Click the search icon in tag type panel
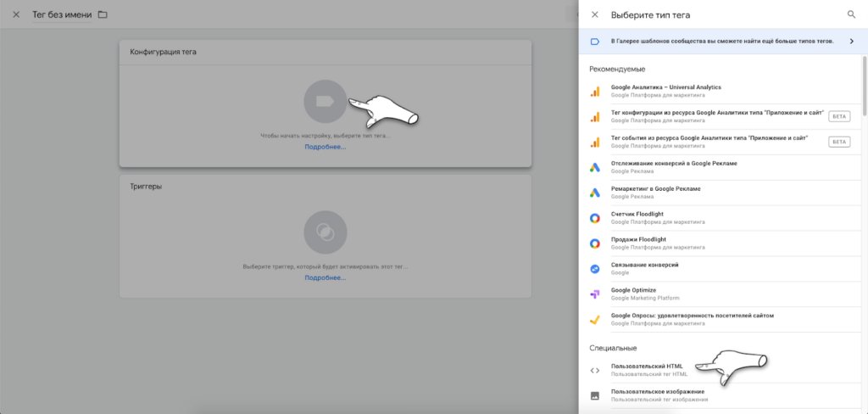 (x=851, y=14)
